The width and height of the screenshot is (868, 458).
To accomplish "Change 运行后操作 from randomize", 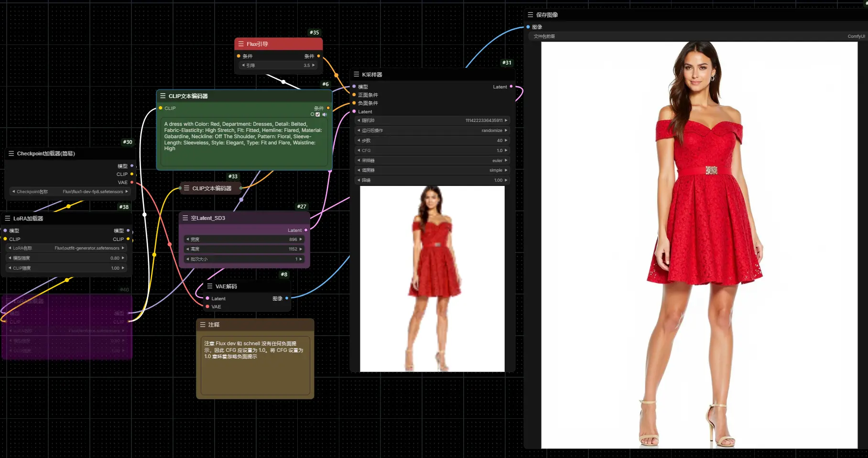I will [505, 130].
